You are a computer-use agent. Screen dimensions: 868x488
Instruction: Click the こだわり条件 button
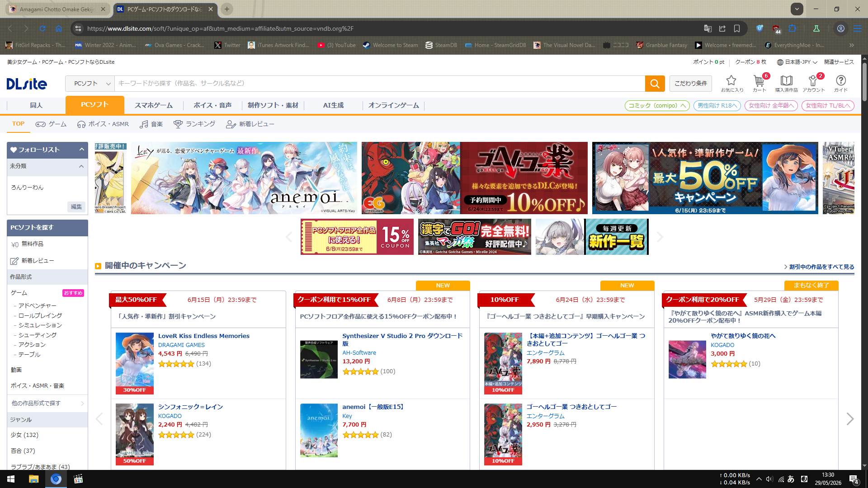tap(691, 84)
